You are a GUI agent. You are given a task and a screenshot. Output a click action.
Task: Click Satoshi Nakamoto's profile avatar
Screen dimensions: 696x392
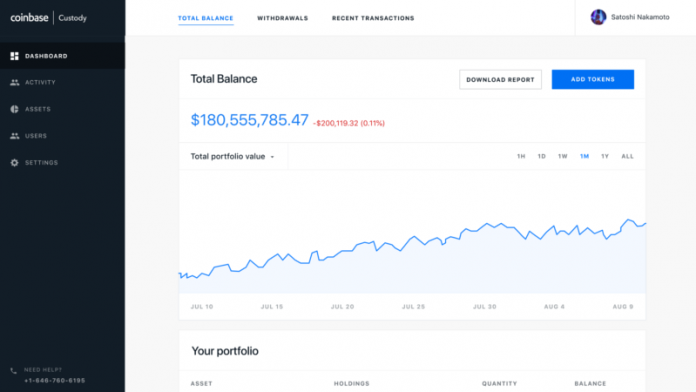tap(598, 17)
